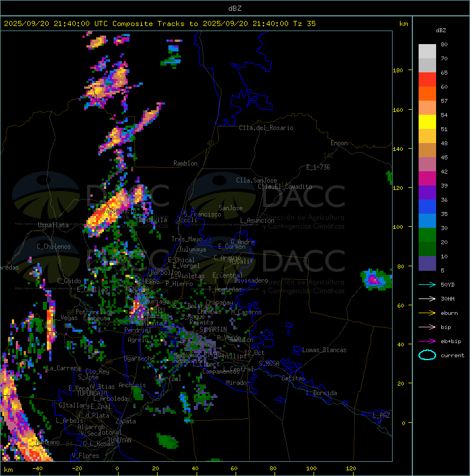This screenshot has width=470, height=476.
Task: Click the Tres_Mayo map label
Action: pyautogui.click(x=186, y=239)
